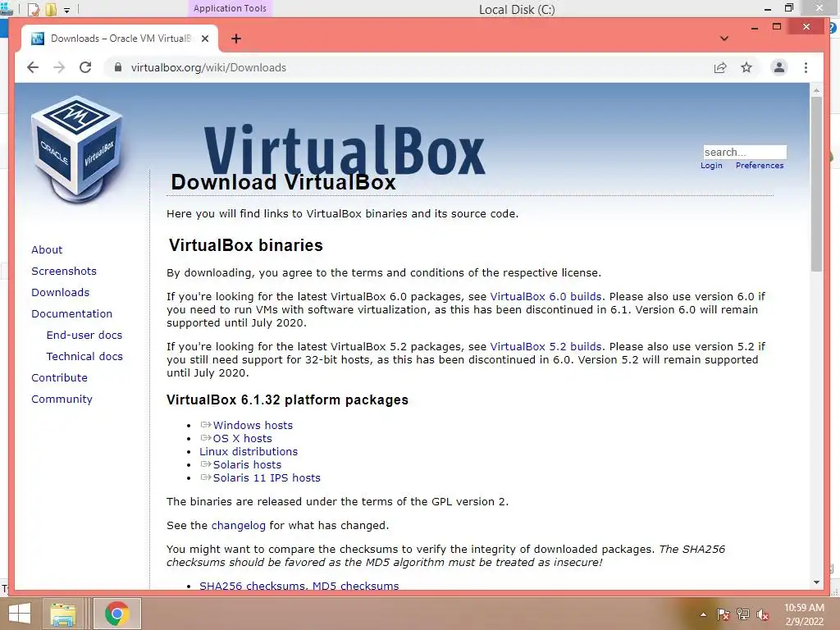Viewport: 840px width, 630px height.
Task: Click the page scrollbar up arrow
Action: pyautogui.click(x=816, y=90)
